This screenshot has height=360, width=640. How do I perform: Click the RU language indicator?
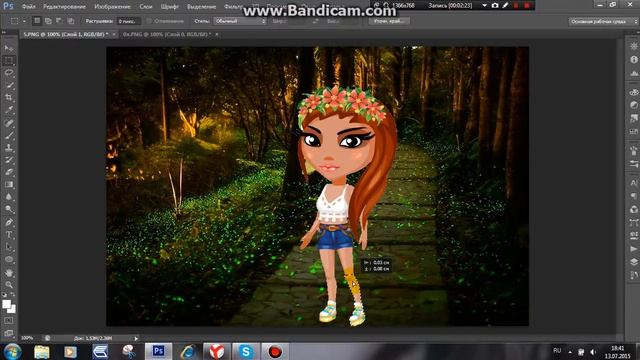557,351
